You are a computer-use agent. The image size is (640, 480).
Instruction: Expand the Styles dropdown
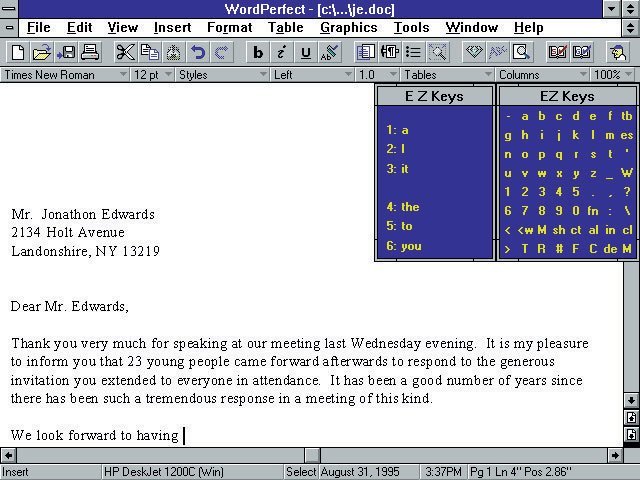click(222, 75)
